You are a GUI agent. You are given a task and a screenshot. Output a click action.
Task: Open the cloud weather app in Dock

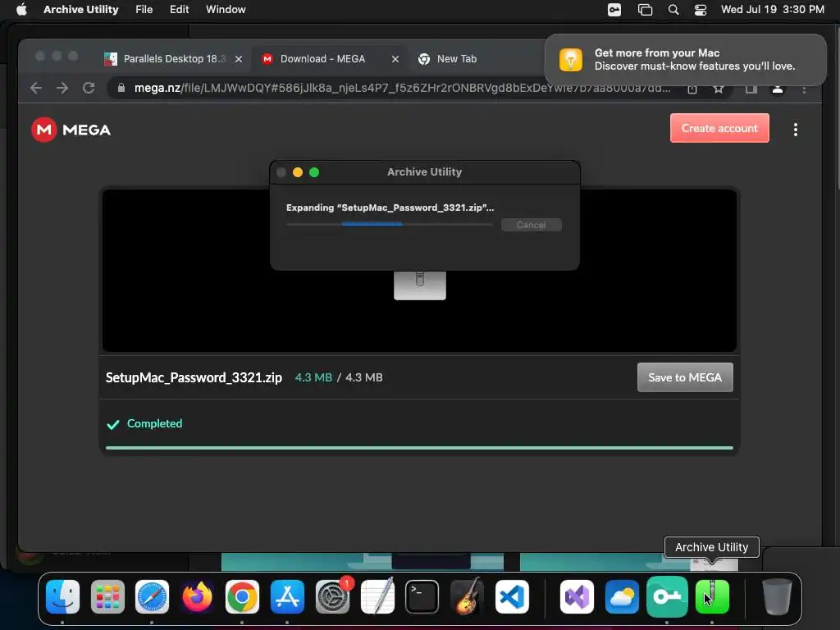coord(622,596)
